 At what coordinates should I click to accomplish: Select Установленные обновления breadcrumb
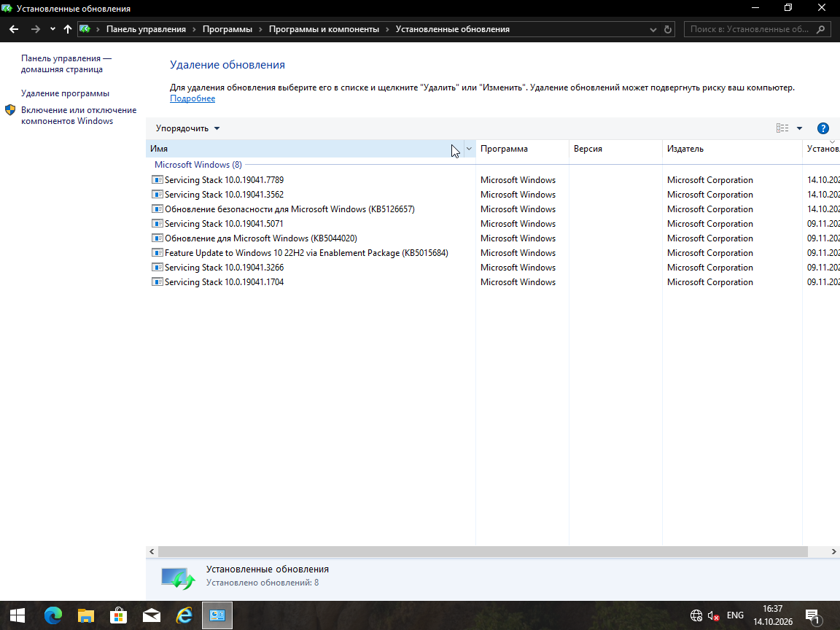(x=452, y=29)
